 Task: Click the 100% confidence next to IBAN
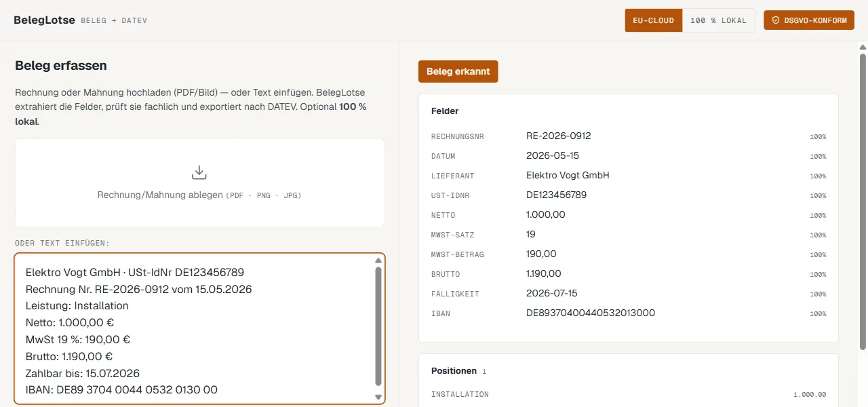[818, 314]
